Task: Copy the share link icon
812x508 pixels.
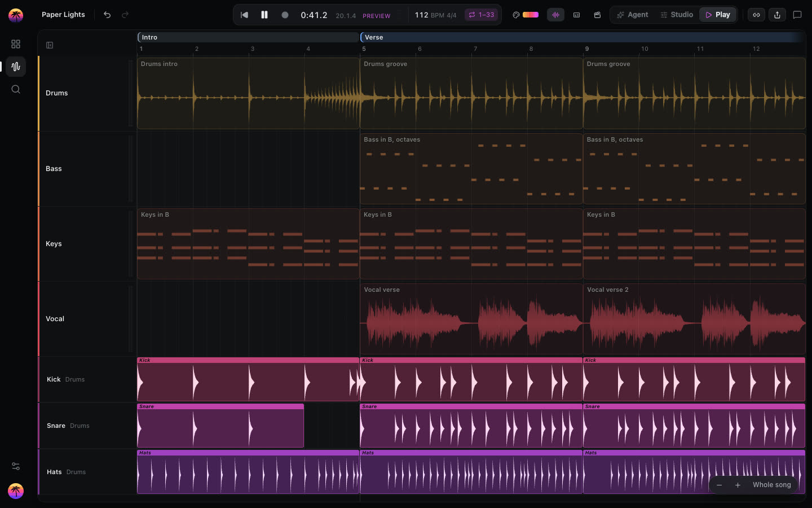Action: coord(756,15)
